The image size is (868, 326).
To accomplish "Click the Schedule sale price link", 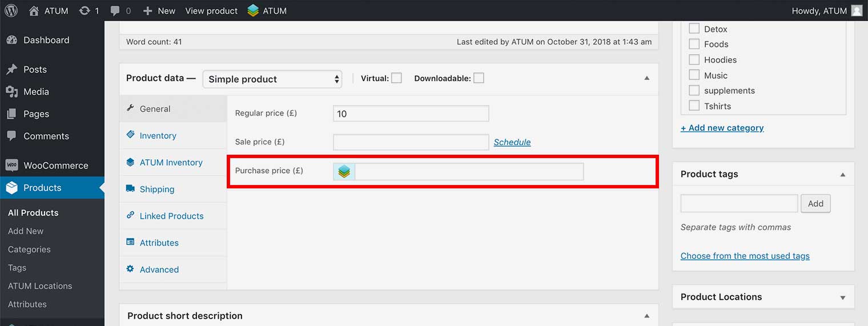I will click(512, 142).
